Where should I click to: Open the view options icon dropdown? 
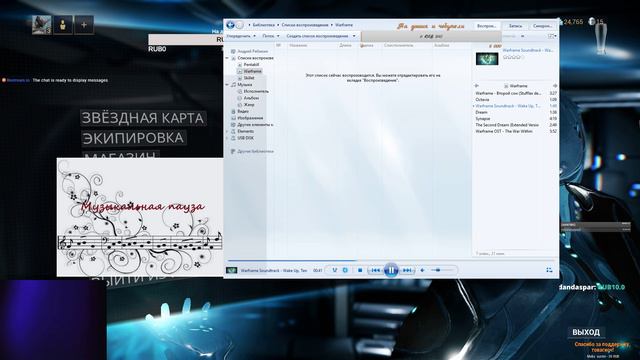[551, 36]
